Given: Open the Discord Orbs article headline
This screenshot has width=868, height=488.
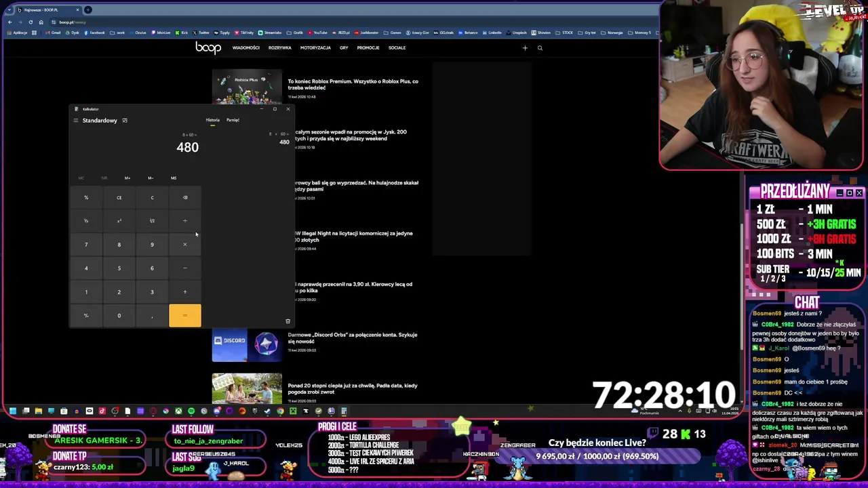Looking at the screenshot, I should [x=353, y=338].
